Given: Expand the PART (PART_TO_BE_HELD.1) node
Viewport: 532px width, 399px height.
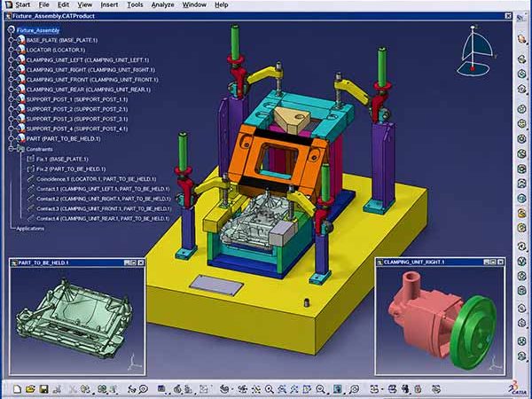Looking at the screenshot, I should pos(12,138).
